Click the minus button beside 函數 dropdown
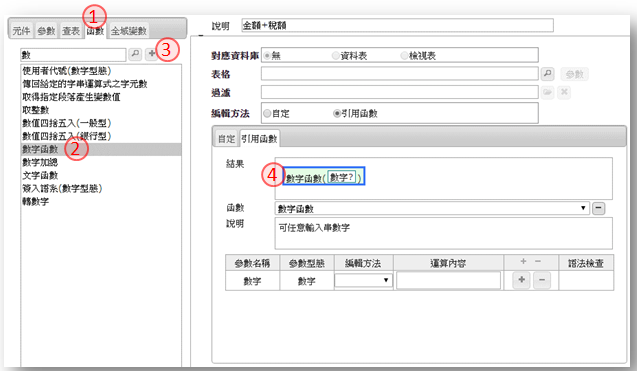The image size is (637, 371). click(598, 208)
